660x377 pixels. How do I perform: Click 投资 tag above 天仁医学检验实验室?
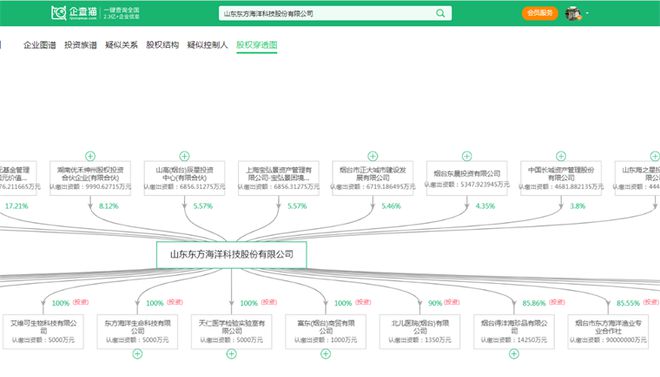tap(269, 302)
